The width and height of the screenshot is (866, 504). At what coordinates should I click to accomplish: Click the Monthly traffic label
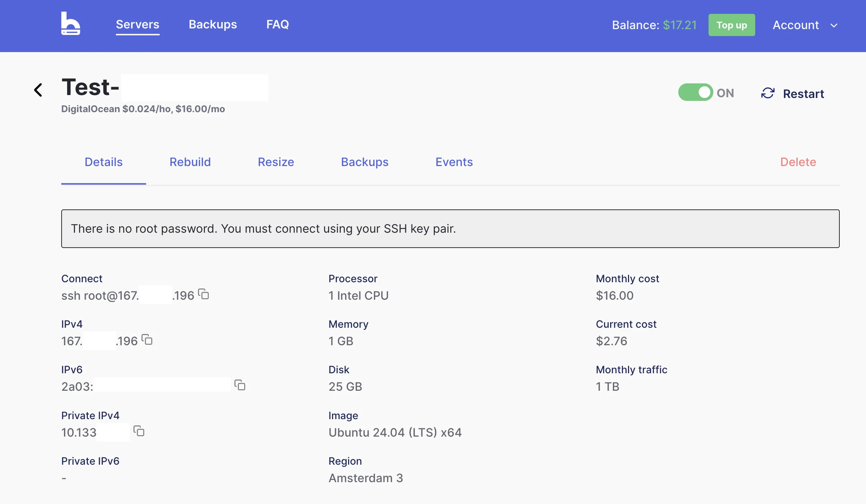(x=632, y=370)
